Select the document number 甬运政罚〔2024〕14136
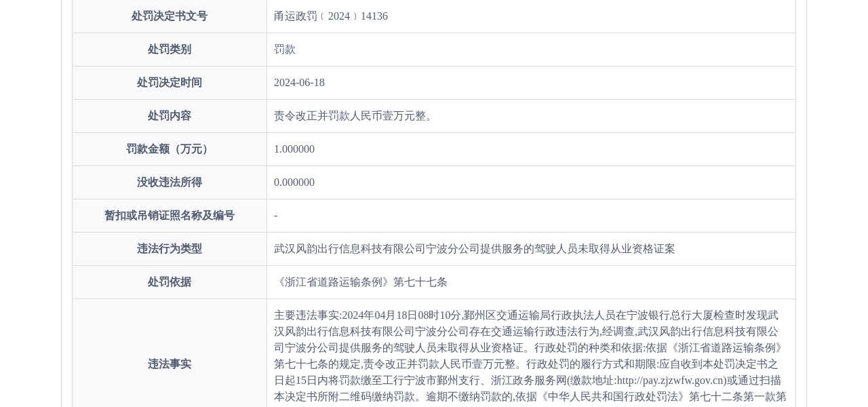Screen dimensions: 868x407 331,16
